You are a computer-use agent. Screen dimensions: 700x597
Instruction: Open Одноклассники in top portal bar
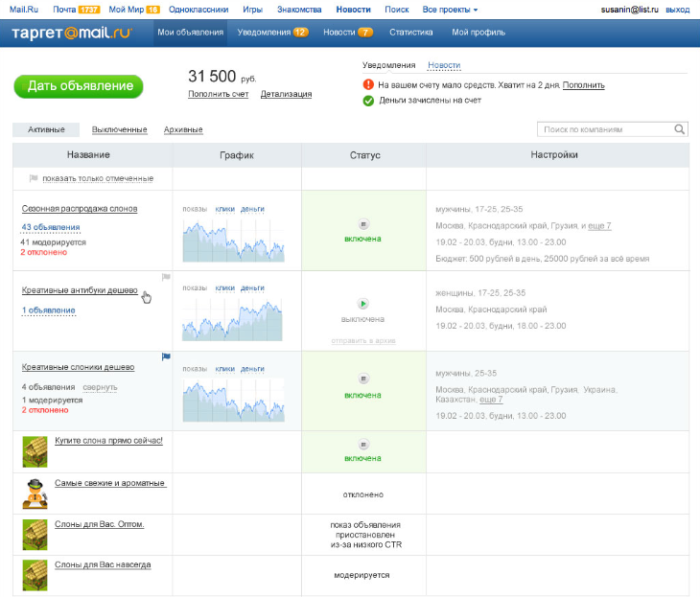tap(198, 10)
